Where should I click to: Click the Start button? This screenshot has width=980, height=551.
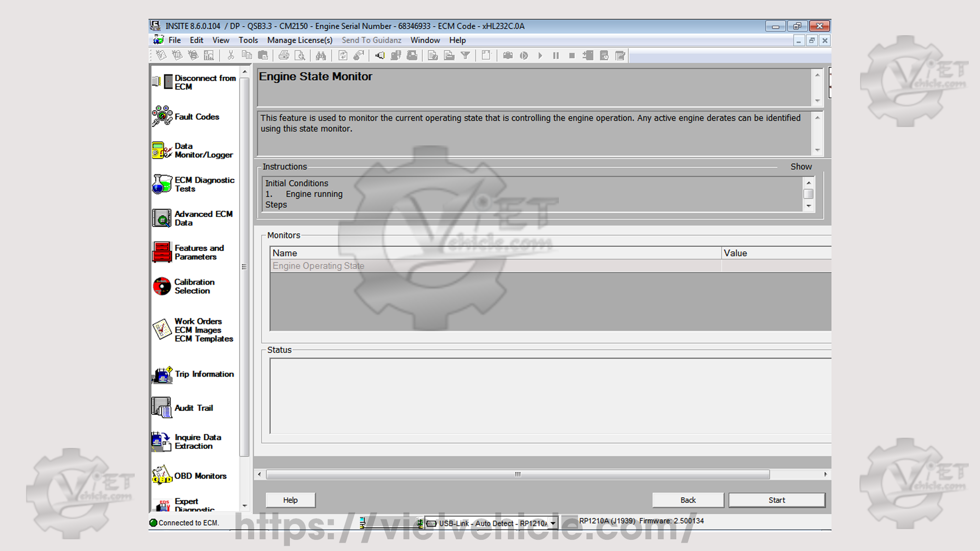coord(776,500)
